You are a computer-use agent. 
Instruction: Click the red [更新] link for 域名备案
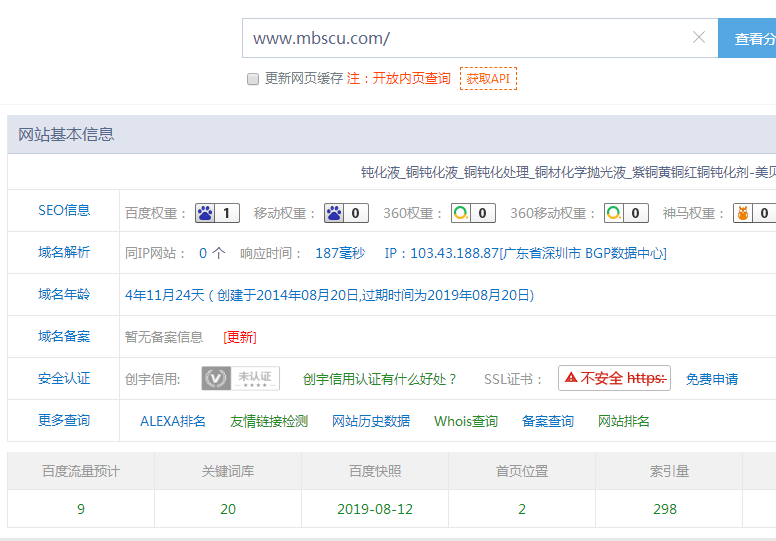point(240,338)
